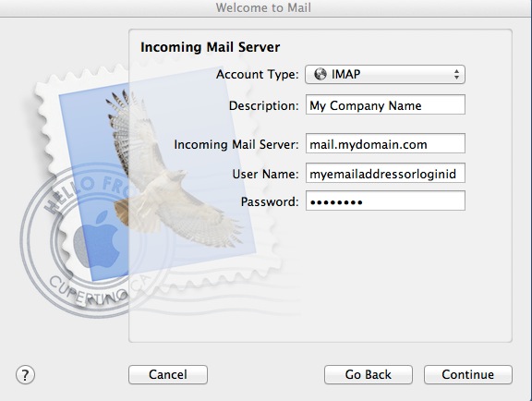Focus the Description text field
532x401 pixels.
point(385,104)
